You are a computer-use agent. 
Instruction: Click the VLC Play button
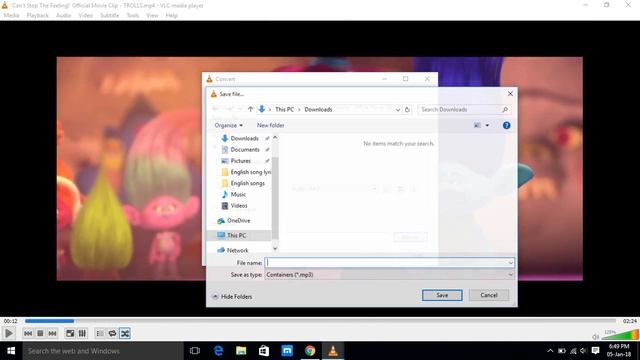click(8, 333)
